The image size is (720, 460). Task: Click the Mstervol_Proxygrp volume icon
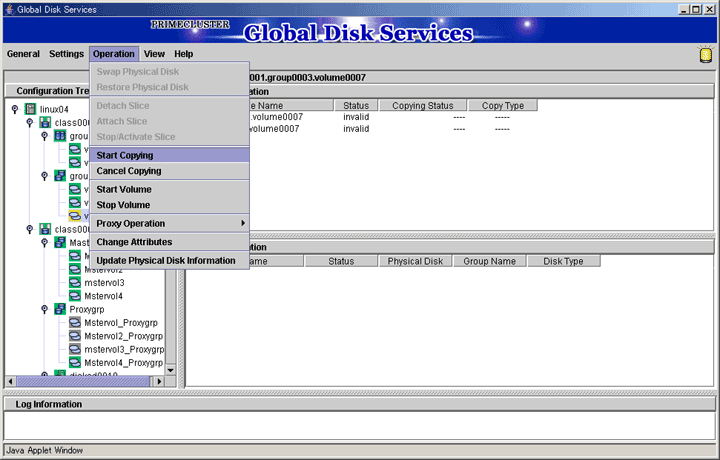pos(75,322)
